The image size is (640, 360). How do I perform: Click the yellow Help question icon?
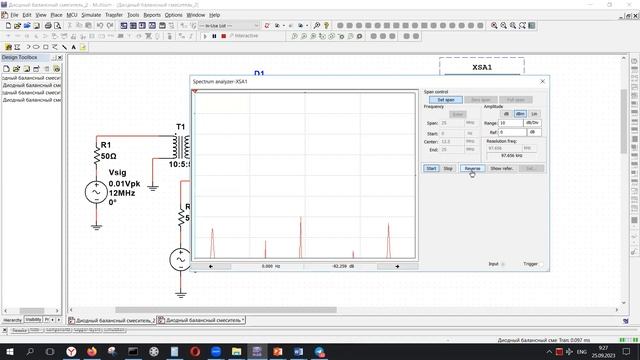coord(327,26)
